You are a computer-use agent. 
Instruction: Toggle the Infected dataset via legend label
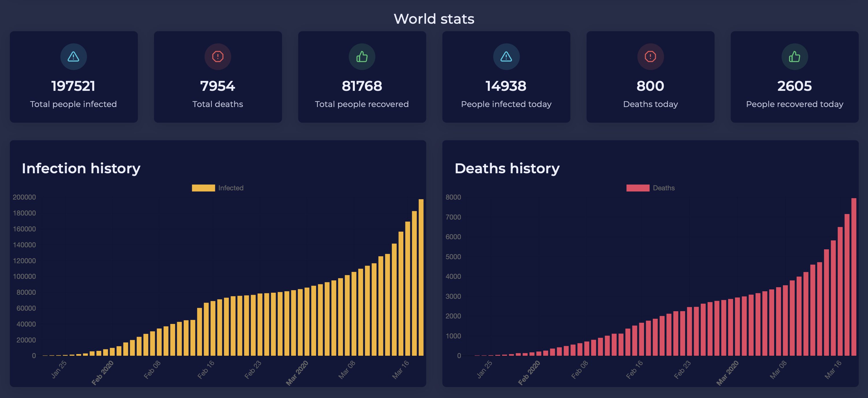(x=231, y=188)
